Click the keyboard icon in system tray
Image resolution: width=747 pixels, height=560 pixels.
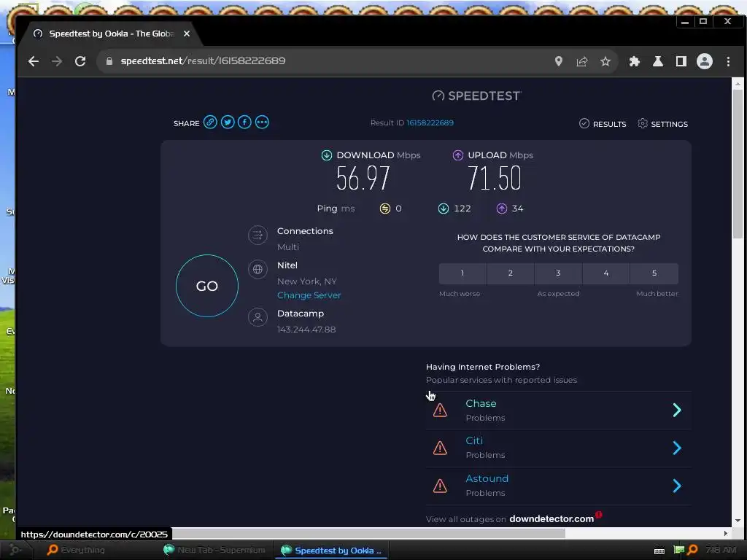click(659, 551)
